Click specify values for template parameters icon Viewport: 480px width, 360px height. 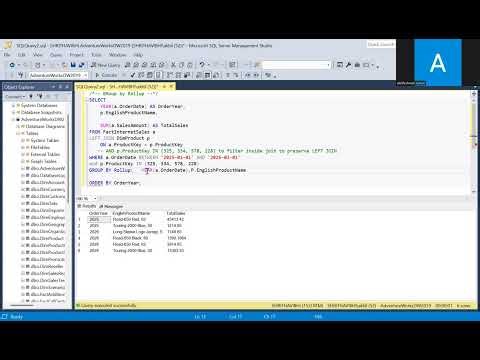click(268, 75)
